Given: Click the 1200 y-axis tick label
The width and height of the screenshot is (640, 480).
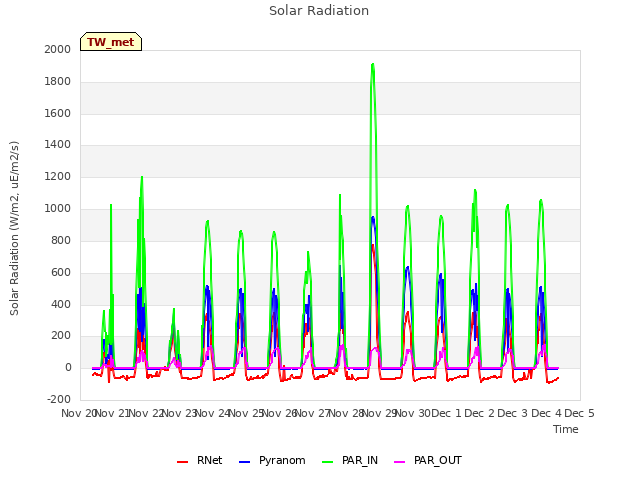Looking at the screenshot, I should [x=58, y=177].
